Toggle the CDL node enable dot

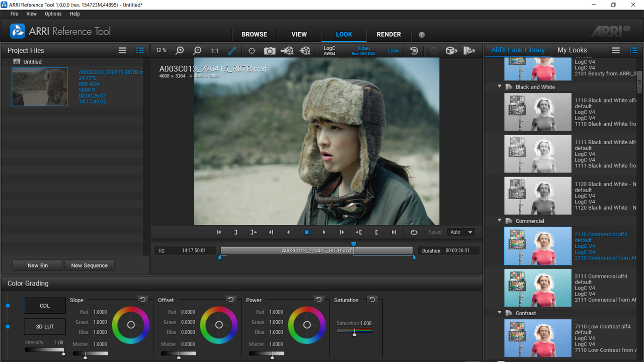tap(8, 306)
